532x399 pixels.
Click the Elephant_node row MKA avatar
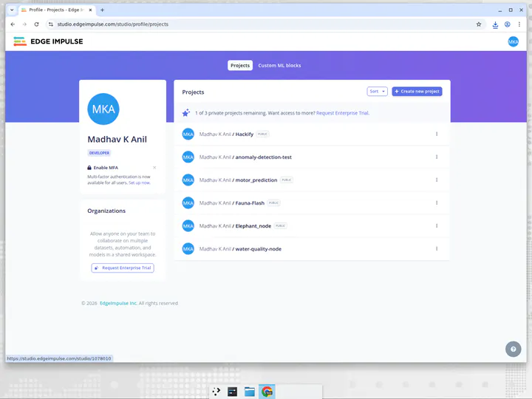188,225
